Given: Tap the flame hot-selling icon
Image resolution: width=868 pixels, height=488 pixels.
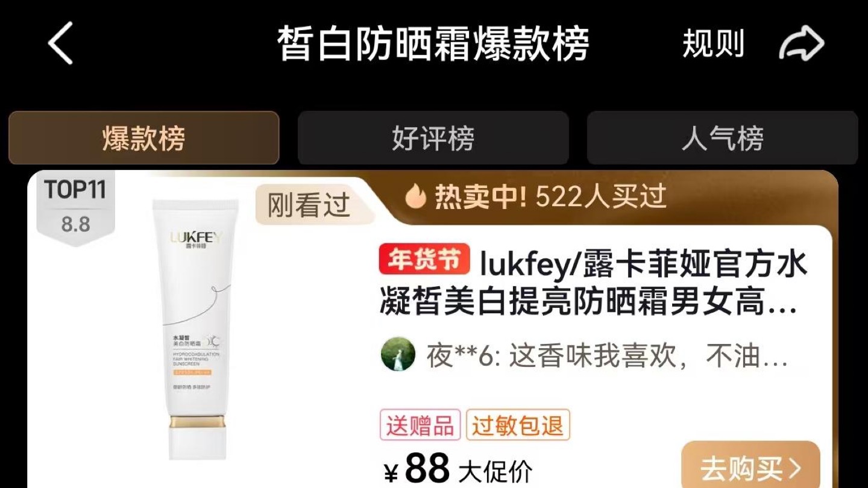Looking at the screenshot, I should [415, 196].
